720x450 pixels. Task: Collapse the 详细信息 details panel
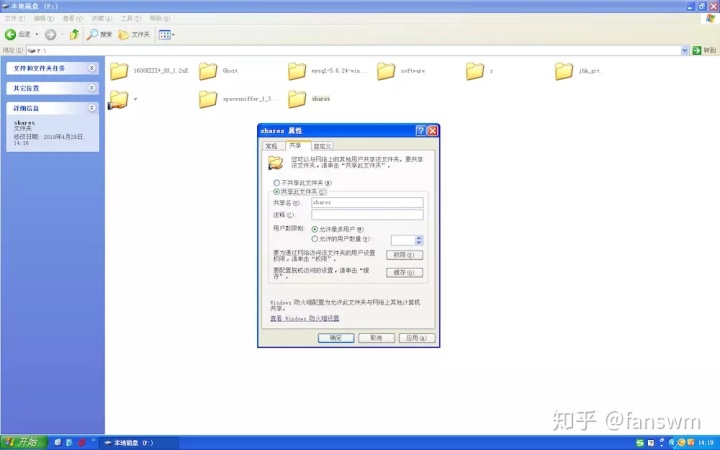coord(92,108)
